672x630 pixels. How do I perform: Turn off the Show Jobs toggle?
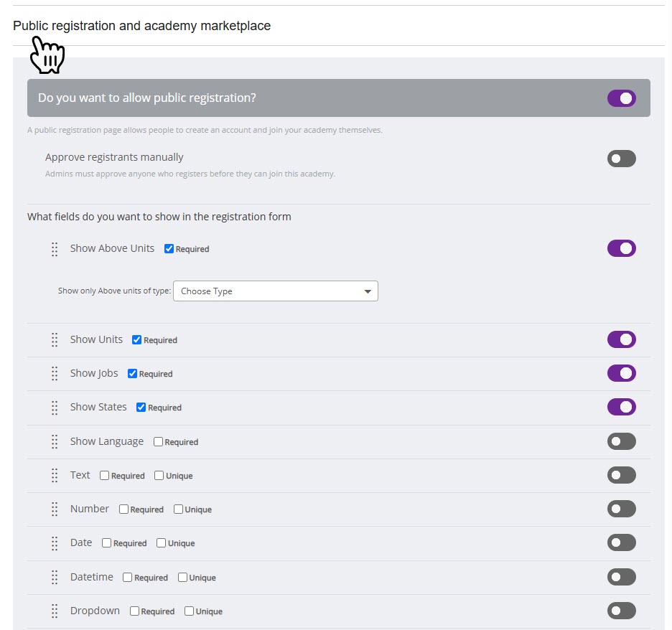621,373
